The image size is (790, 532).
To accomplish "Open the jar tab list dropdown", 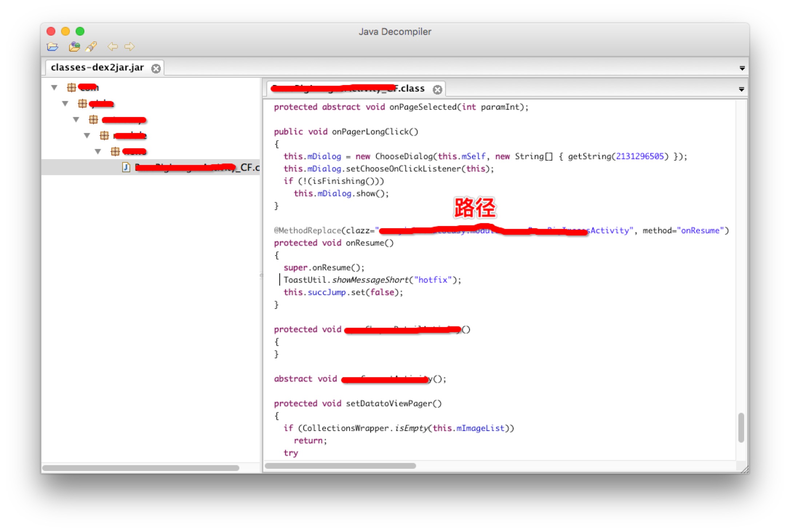I will point(742,68).
